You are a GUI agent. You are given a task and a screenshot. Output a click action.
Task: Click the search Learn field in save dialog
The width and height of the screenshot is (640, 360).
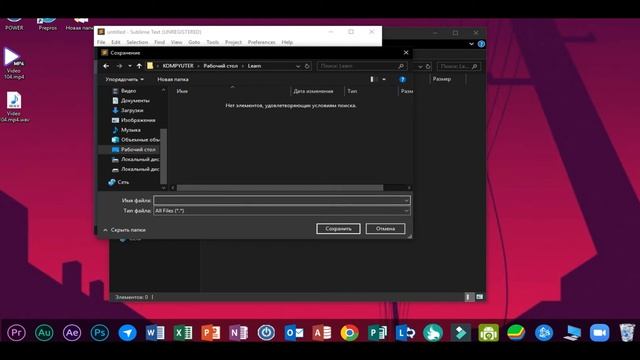362,66
